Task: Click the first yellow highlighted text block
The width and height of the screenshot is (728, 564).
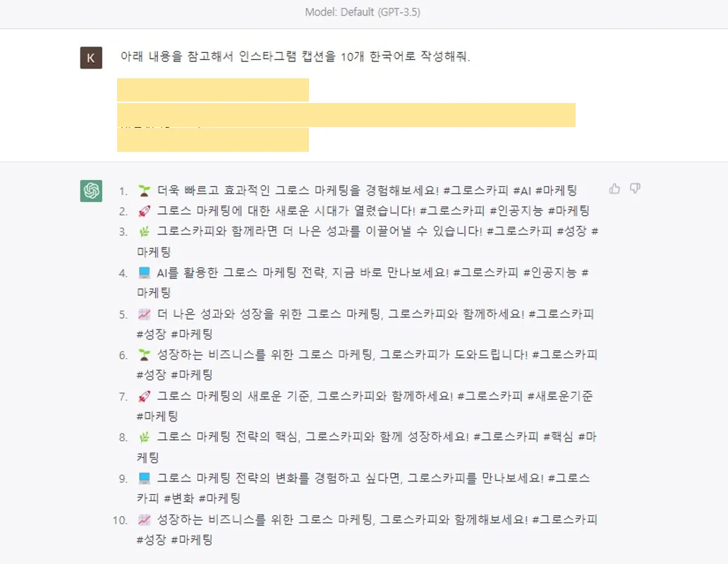Action: coord(212,90)
